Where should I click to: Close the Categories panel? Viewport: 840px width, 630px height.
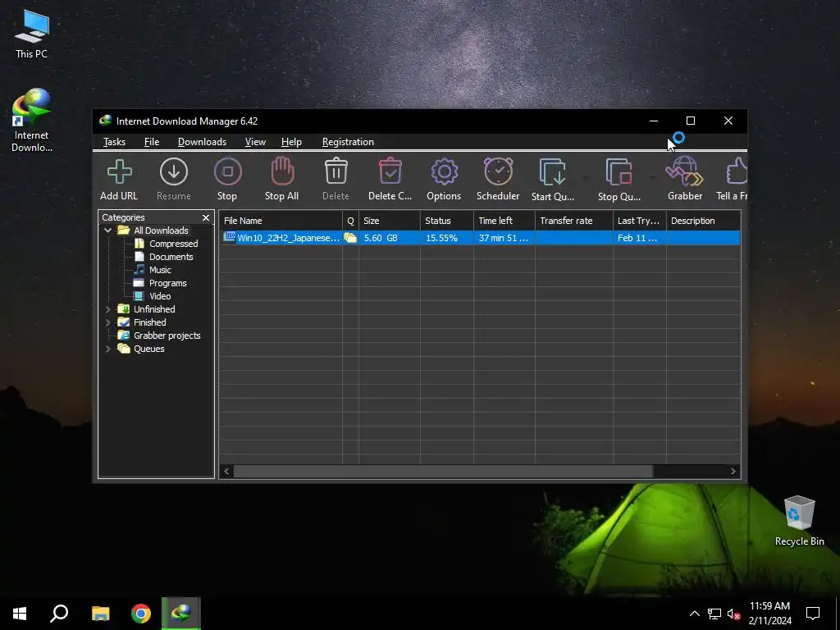pos(206,217)
